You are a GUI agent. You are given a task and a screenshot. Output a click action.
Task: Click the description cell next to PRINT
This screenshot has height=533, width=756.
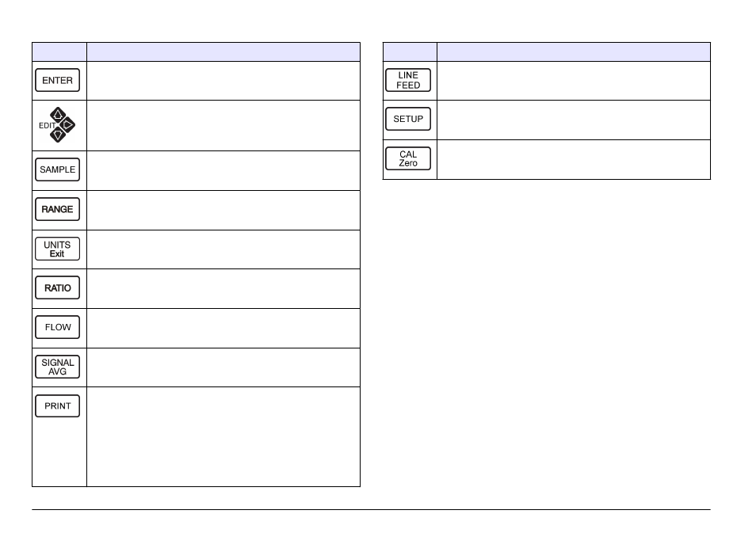coord(223,436)
